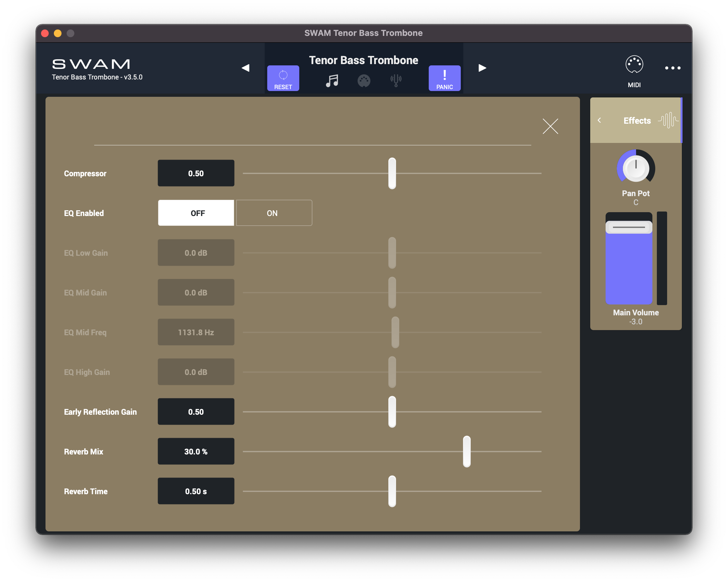Viewport: 728px width, 582px height.
Task: Click the Early Reflection Gain label
Action: (x=100, y=412)
